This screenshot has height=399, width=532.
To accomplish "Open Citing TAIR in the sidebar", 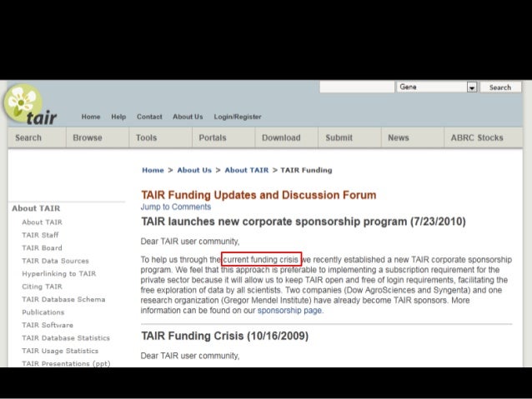I will pos(42,287).
